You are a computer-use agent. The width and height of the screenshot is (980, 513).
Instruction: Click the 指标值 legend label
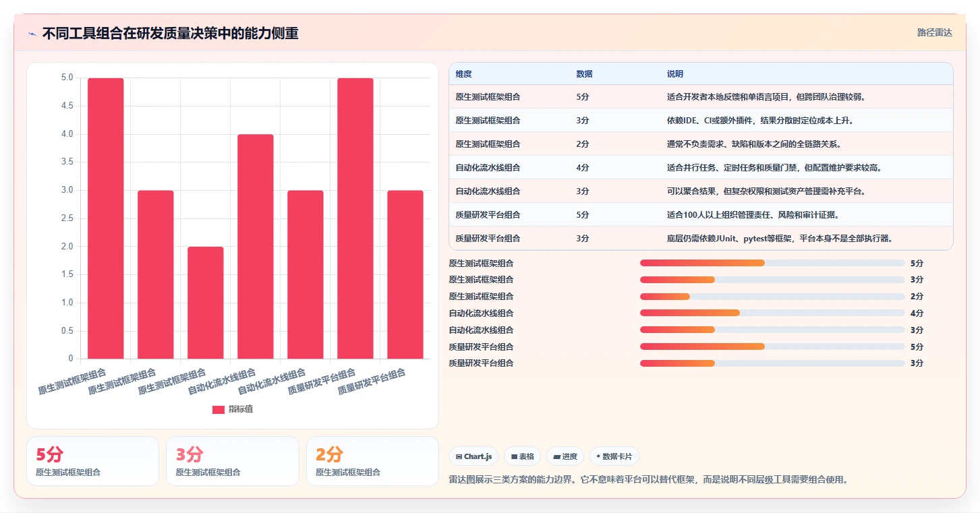(241, 409)
